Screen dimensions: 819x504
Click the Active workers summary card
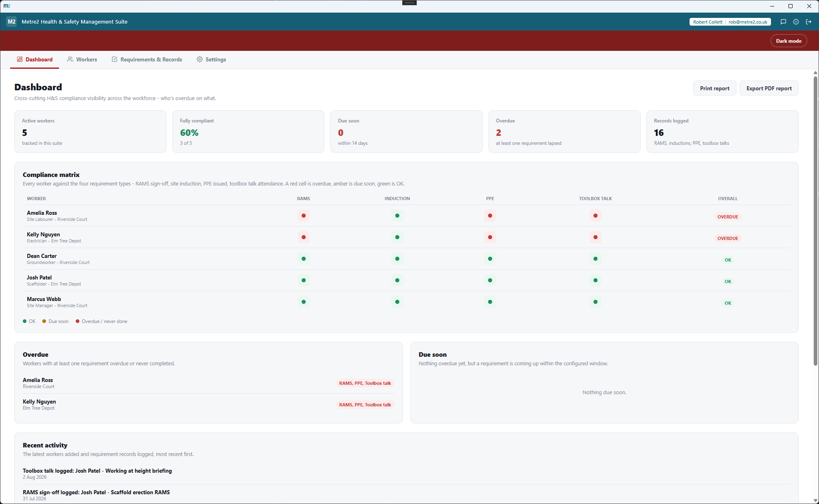[x=90, y=131]
